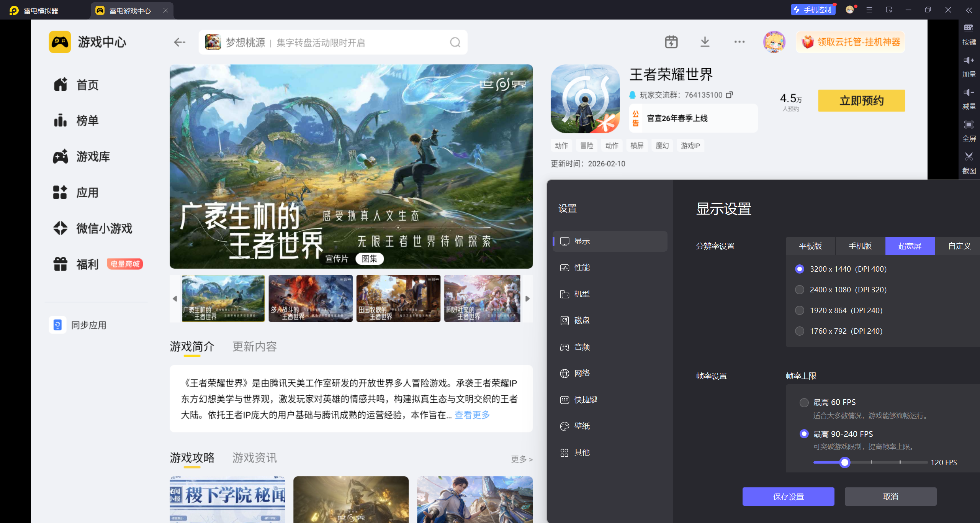This screenshot has height=523, width=980.
Task: Click the 稷下学院秘闻 guide card
Action: 227,500
